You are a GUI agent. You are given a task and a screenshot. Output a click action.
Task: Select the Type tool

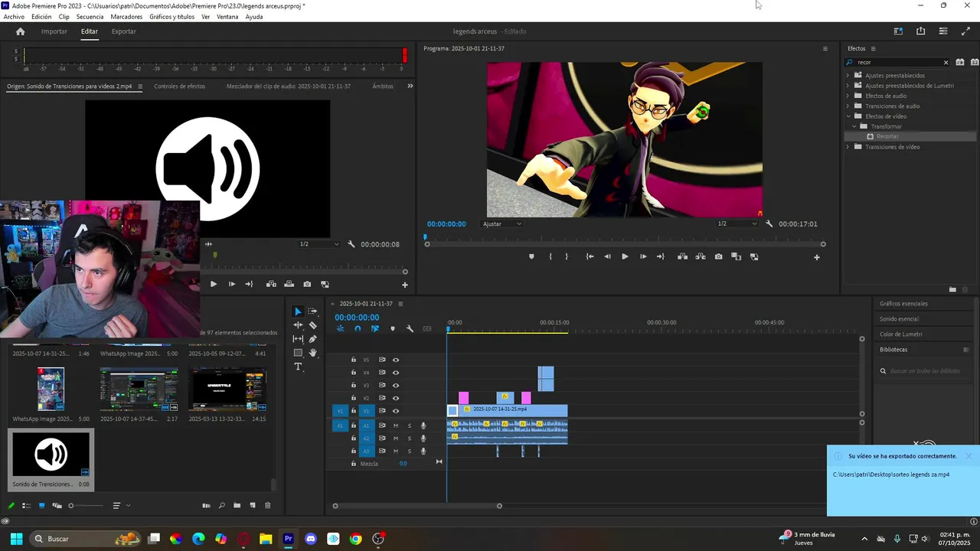(x=298, y=367)
